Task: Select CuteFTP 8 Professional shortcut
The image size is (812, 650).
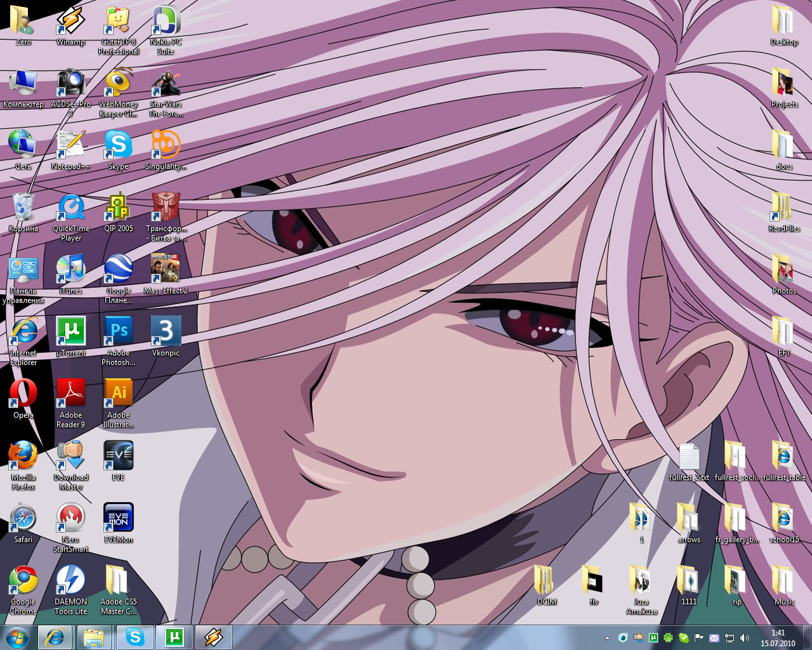Action: pos(118,30)
